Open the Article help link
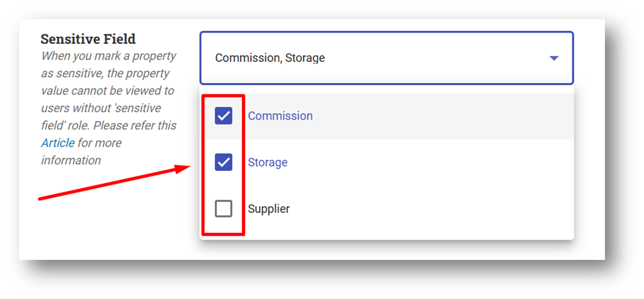The width and height of the screenshot is (644, 299). tap(58, 143)
